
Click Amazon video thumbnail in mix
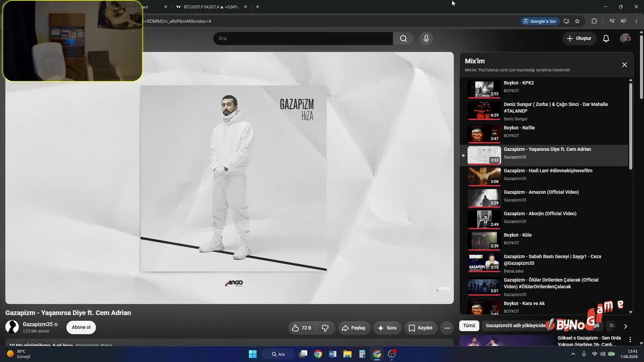point(484,199)
